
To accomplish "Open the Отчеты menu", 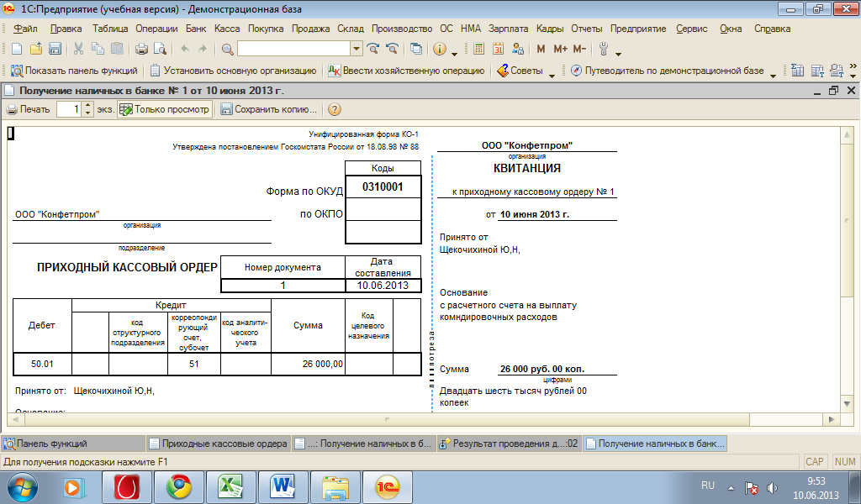I will point(586,29).
